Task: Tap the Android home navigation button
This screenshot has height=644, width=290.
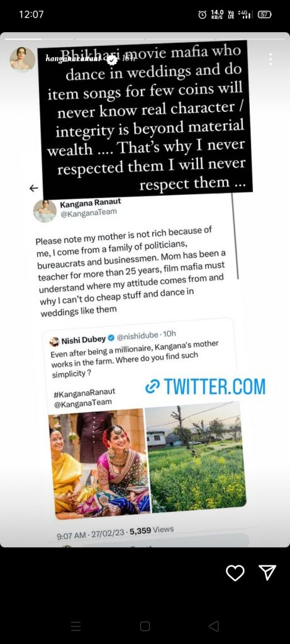Action: pos(145,626)
